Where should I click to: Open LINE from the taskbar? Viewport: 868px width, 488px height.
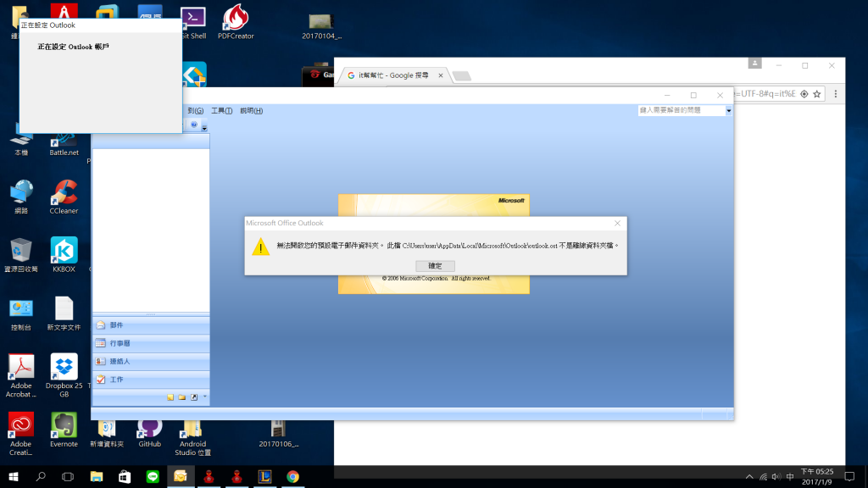153,476
